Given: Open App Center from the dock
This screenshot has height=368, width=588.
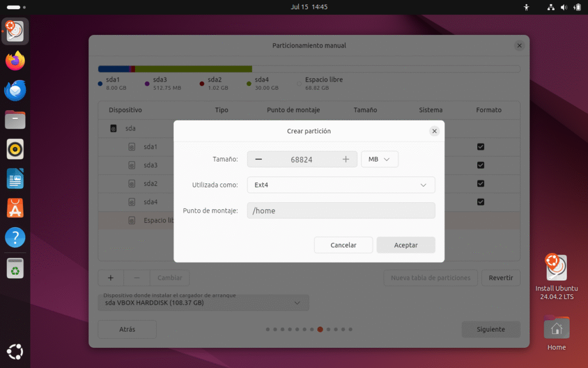Looking at the screenshot, I should pos(15,208).
